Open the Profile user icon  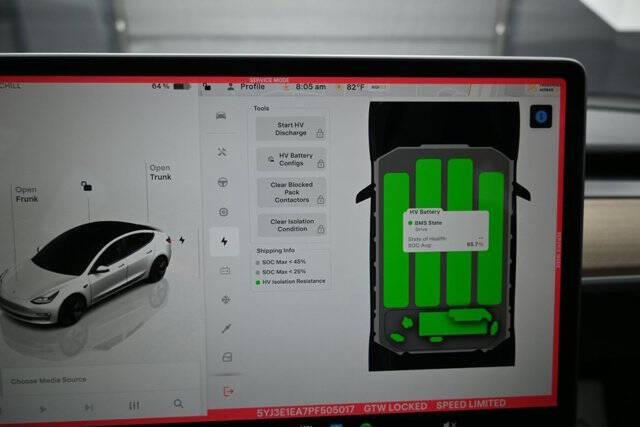click(231, 87)
